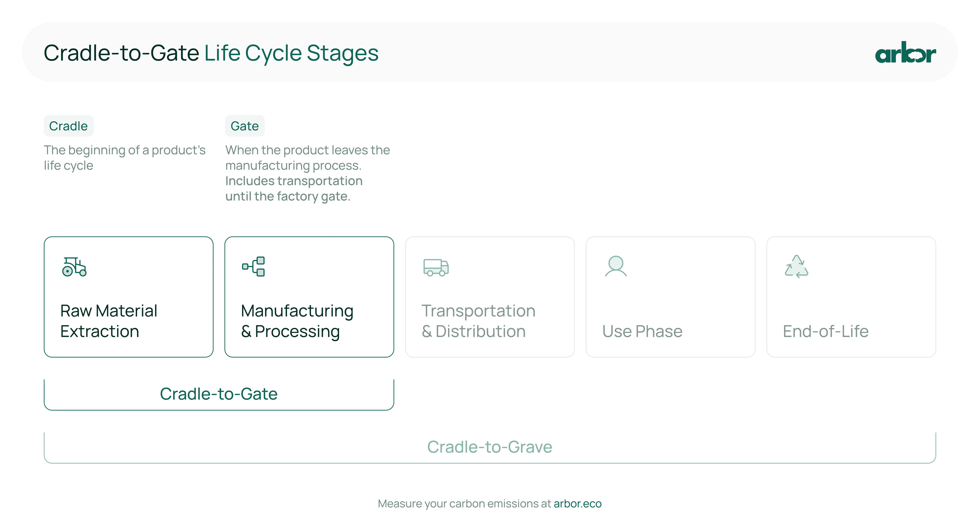Select the End-of-Life card title
Viewport: 980px width, 532px height.
(x=826, y=331)
